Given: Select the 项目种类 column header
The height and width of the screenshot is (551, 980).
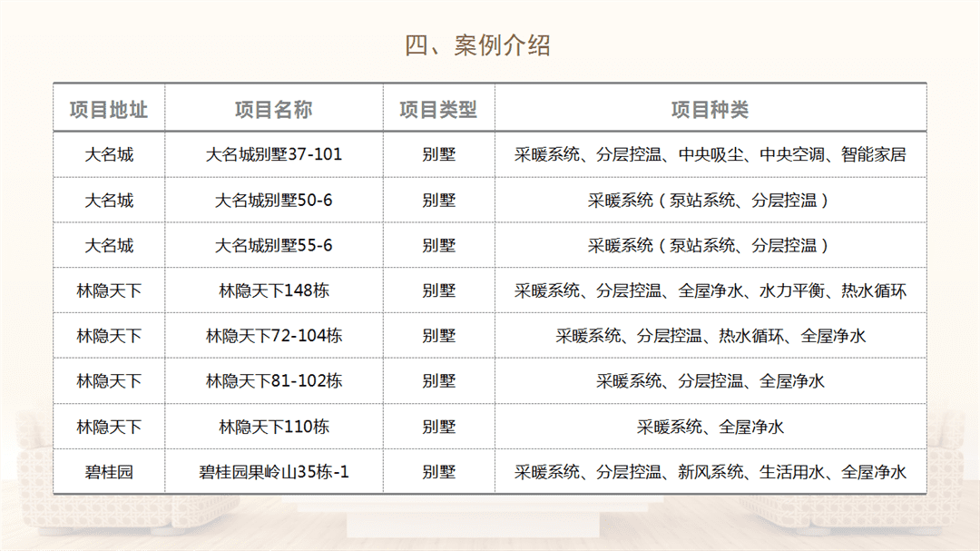Looking at the screenshot, I should 710,110.
